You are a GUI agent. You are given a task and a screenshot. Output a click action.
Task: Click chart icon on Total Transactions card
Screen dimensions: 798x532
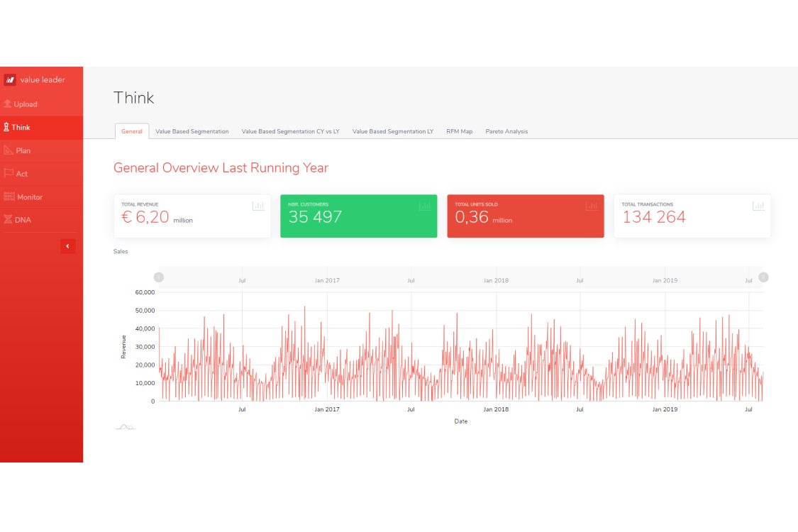[758, 206]
